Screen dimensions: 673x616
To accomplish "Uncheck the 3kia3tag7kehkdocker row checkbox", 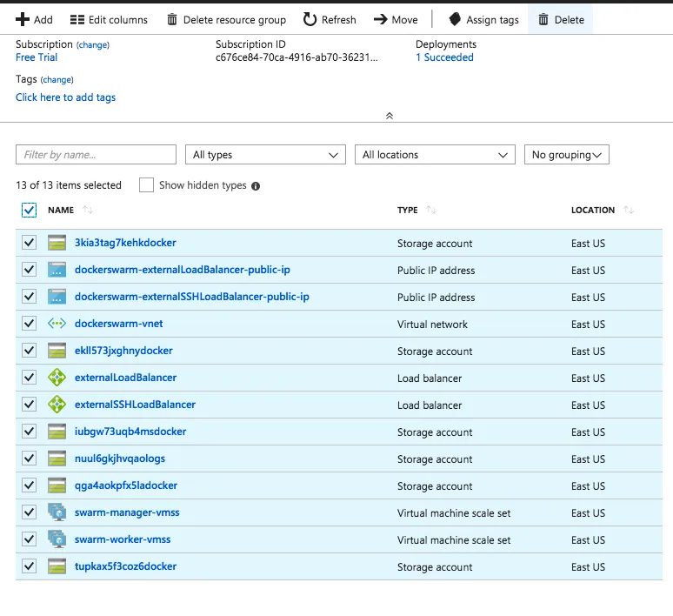I will point(29,243).
